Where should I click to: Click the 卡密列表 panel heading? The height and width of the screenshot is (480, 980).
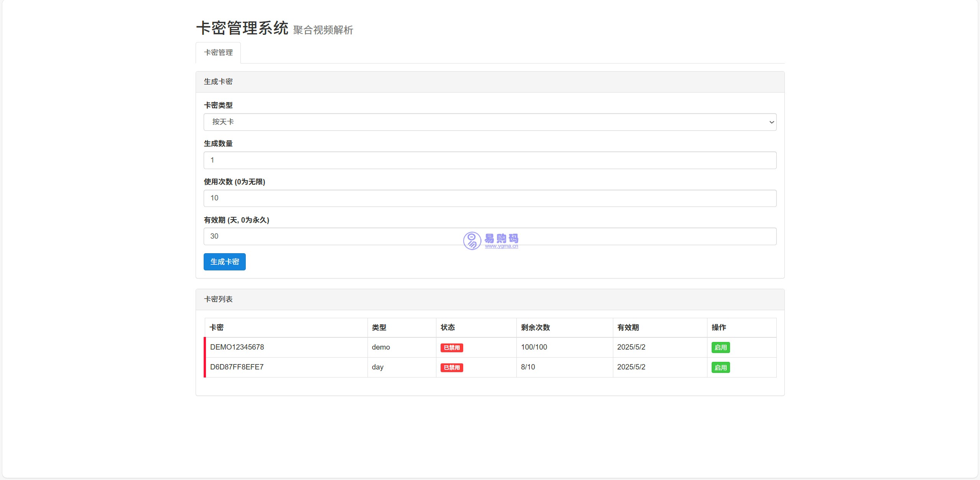click(x=218, y=299)
